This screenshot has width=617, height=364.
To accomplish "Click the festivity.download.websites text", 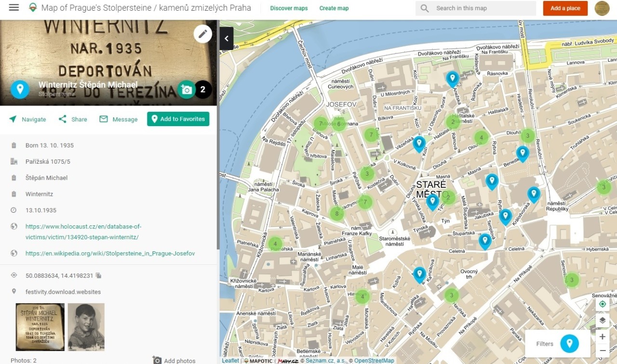I will pos(63,292).
